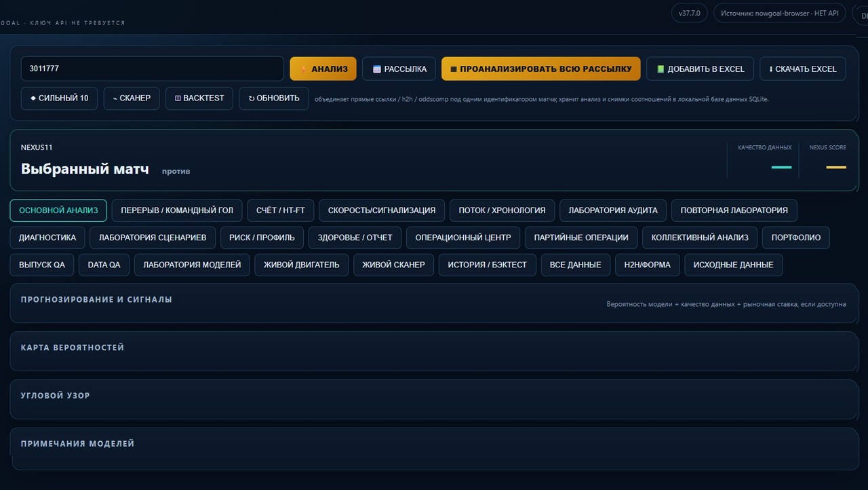Open КОЛЛЕКТИВНЫЙ АНАЛИЗ tab
This screenshot has width=868, height=490.
click(700, 238)
